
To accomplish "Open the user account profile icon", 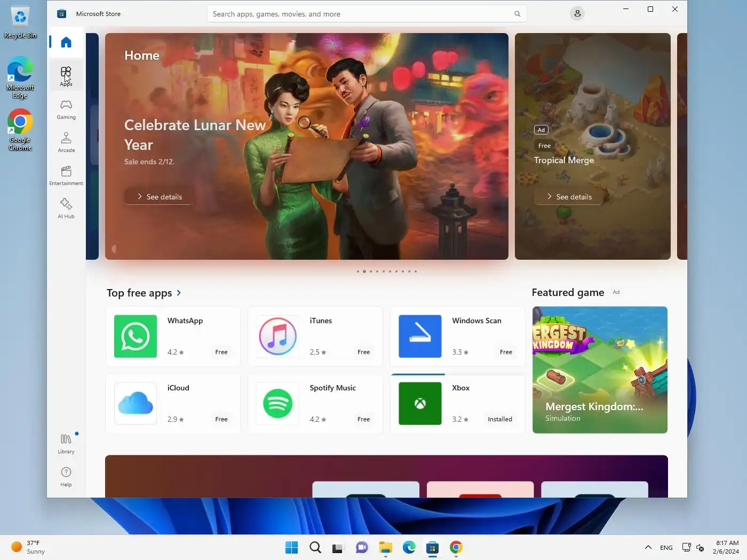I will click(x=577, y=14).
